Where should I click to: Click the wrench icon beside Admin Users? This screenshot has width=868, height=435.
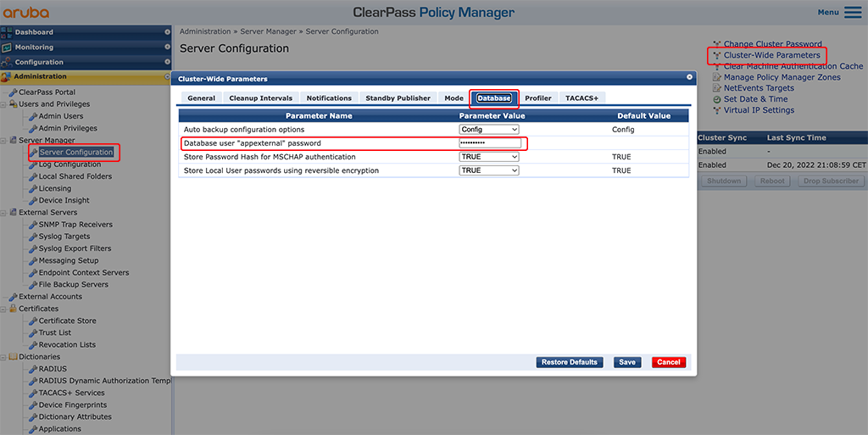(x=33, y=116)
